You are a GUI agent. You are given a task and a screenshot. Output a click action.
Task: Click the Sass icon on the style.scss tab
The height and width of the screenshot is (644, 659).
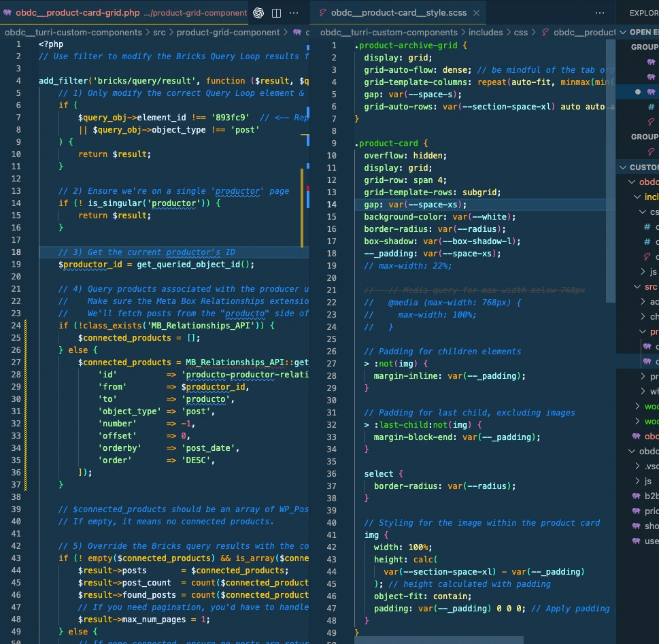click(x=323, y=13)
